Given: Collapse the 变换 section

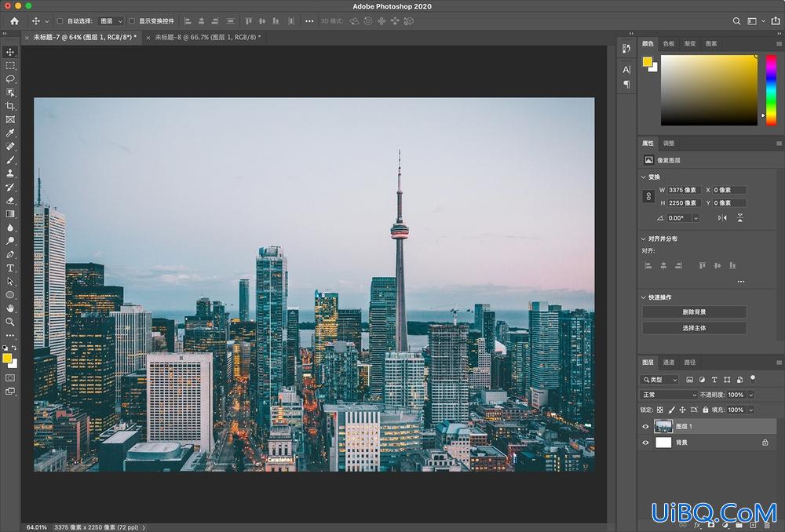Looking at the screenshot, I should pyautogui.click(x=644, y=177).
